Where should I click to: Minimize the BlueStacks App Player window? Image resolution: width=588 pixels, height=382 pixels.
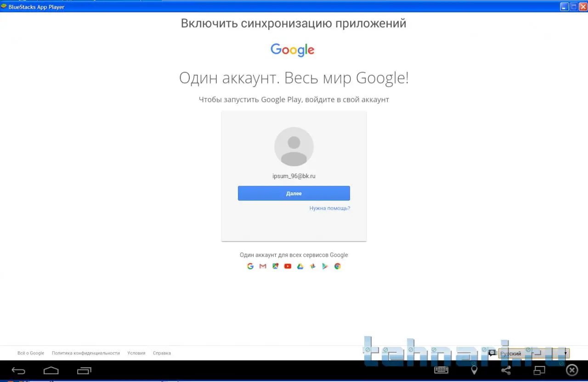coord(564,7)
